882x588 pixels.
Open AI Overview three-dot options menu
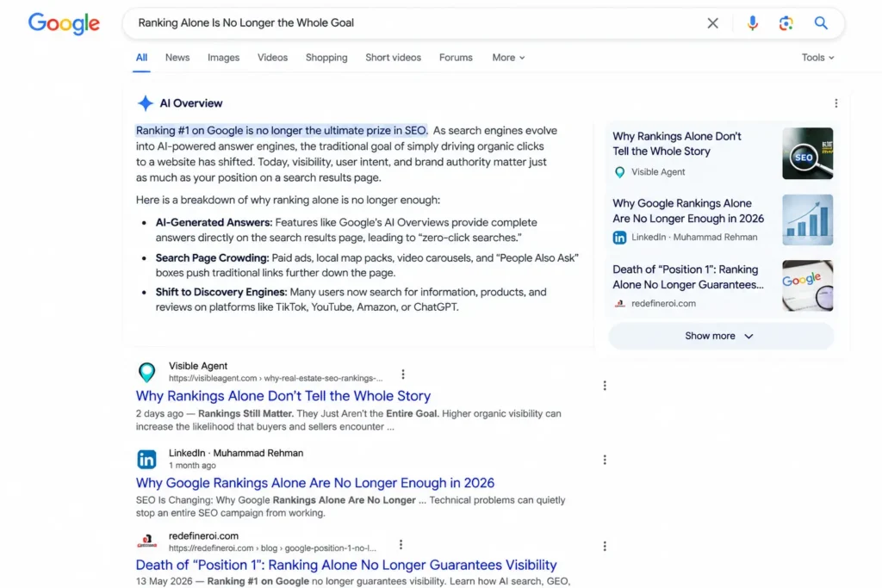(835, 103)
